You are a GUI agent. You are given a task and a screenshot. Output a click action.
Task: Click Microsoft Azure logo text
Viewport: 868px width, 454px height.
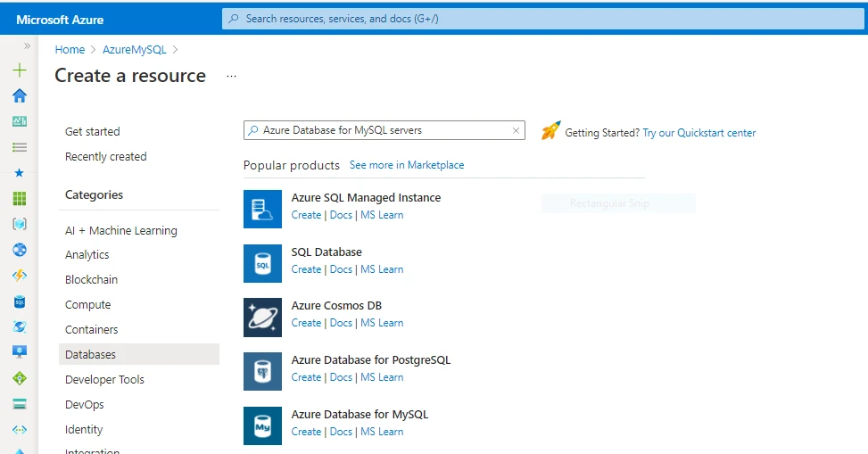click(60, 20)
